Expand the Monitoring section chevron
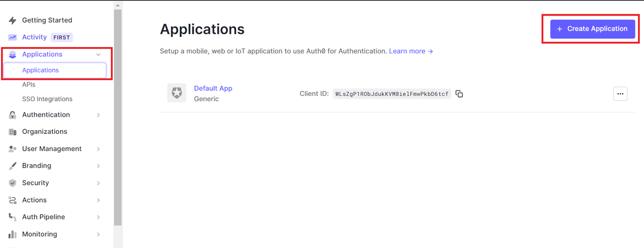 98,235
